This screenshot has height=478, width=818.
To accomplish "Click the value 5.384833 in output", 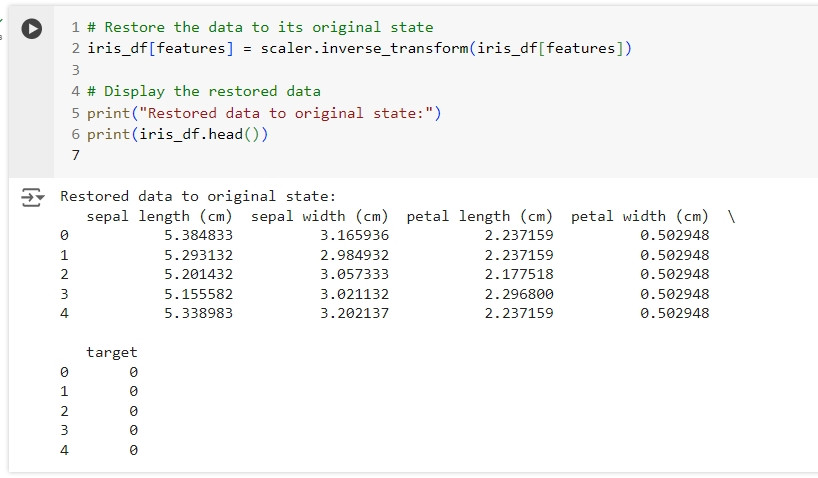I will (198, 235).
